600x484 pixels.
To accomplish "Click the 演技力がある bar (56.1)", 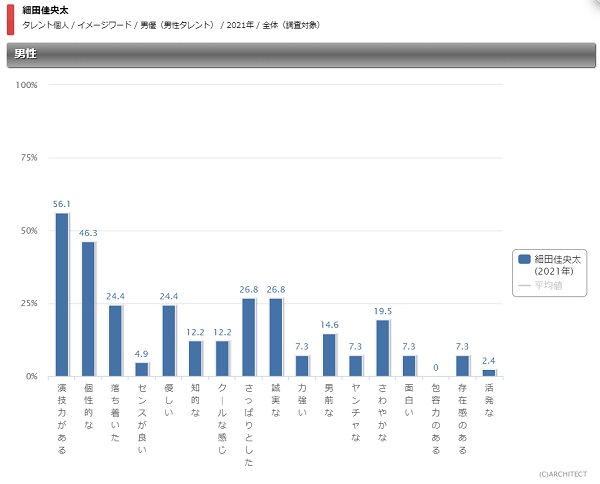I will pyautogui.click(x=61, y=294).
